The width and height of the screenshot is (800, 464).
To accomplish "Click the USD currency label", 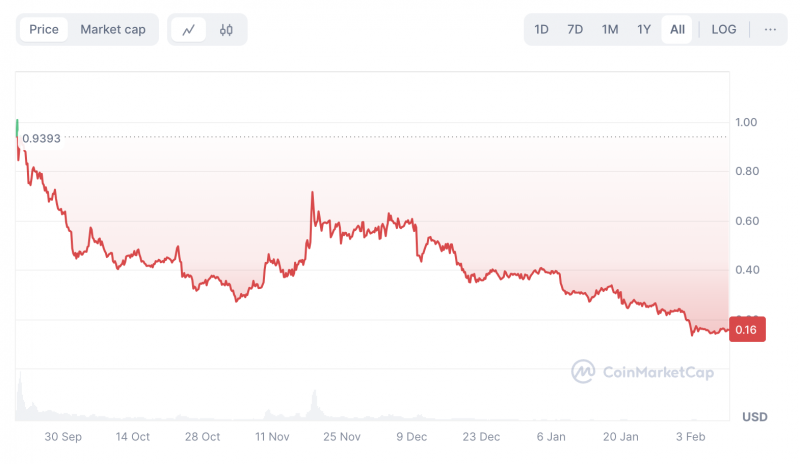I will pos(755,417).
